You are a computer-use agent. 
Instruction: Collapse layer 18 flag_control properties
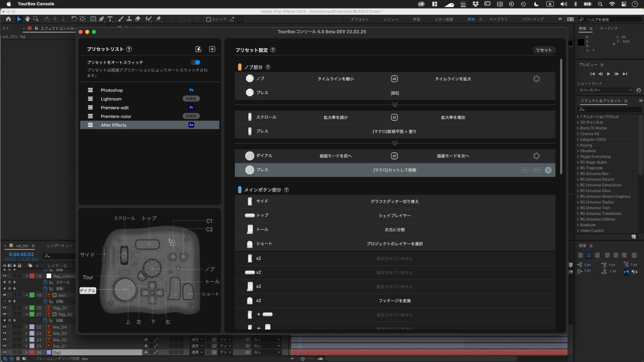26,276
